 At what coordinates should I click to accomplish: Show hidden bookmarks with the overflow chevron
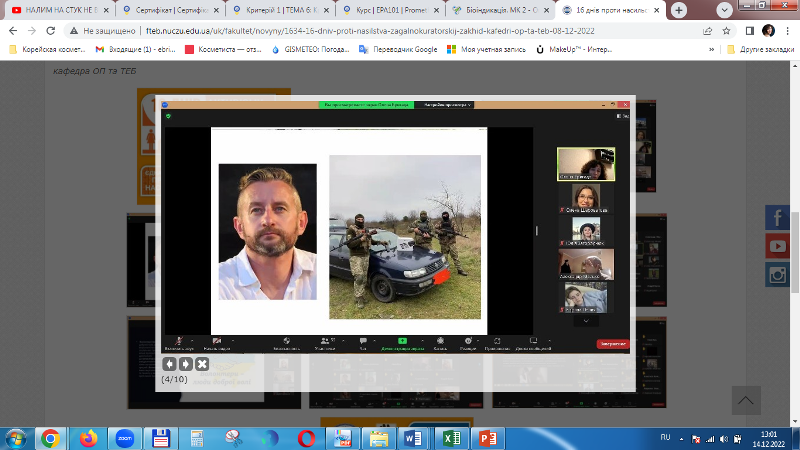[x=711, y=49]
